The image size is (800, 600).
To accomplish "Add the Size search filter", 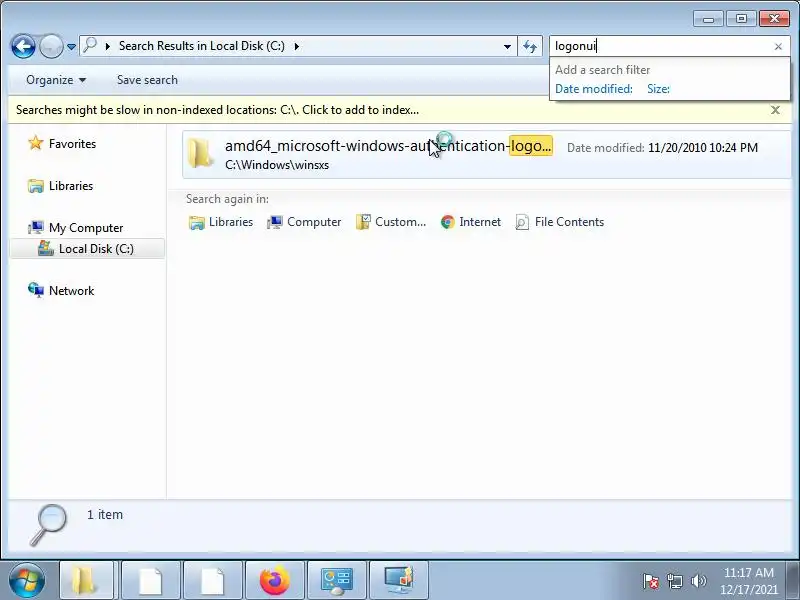I will pyautogui.click(x=658, y=89).
